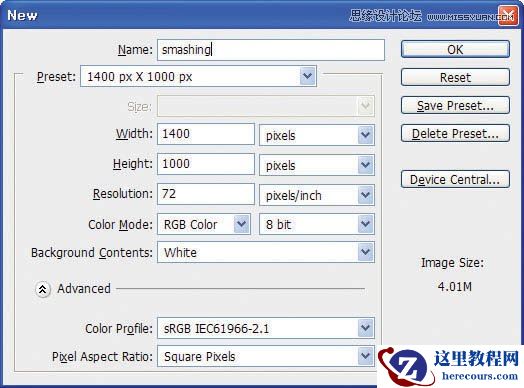Screen dimensions: 524x388
Task: Click the Reset button
Action: point(455,78)
